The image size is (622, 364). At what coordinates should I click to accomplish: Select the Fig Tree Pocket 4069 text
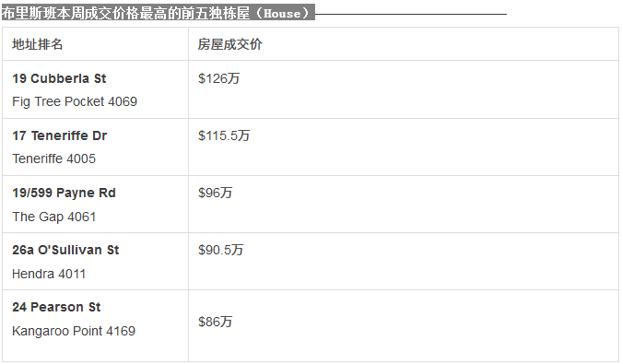[75, 101]
